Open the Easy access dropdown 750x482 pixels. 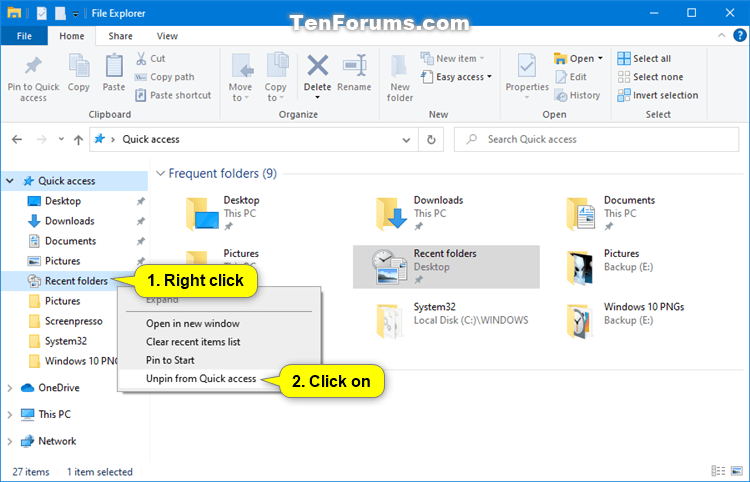[456, 77]
